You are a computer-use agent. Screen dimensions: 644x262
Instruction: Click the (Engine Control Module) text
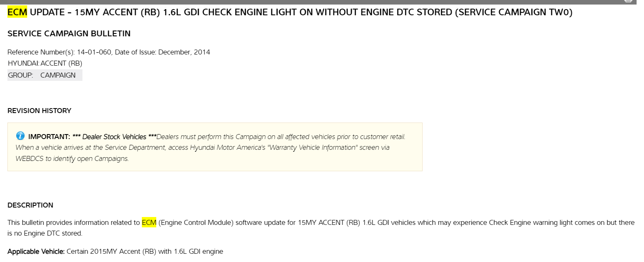(x=196, y=222)
